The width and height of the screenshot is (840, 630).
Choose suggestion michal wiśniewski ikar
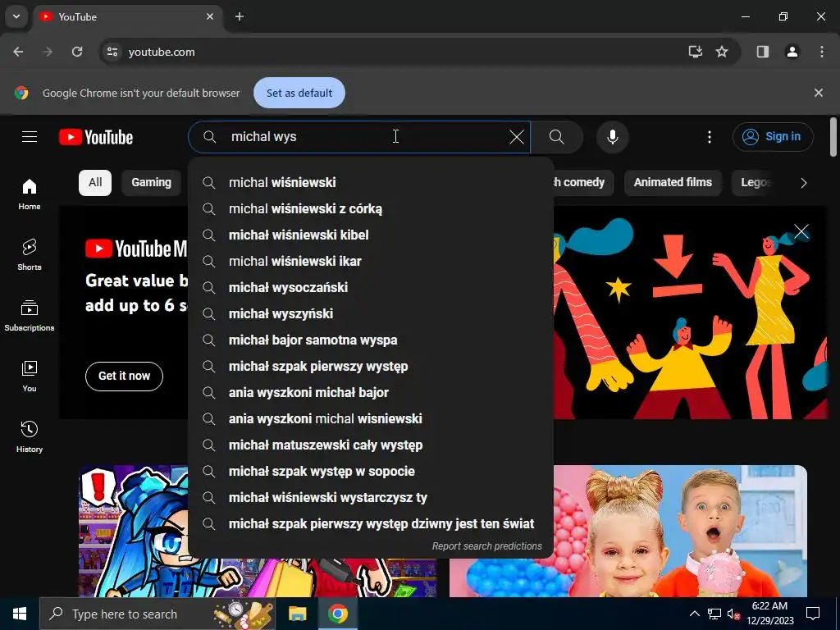[x=371, y=262]
